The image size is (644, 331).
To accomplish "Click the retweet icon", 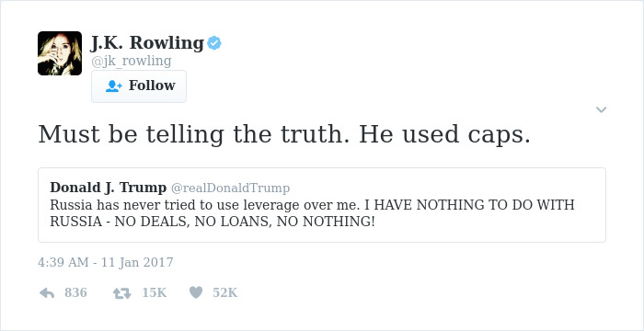I will [x=122, y=292].
